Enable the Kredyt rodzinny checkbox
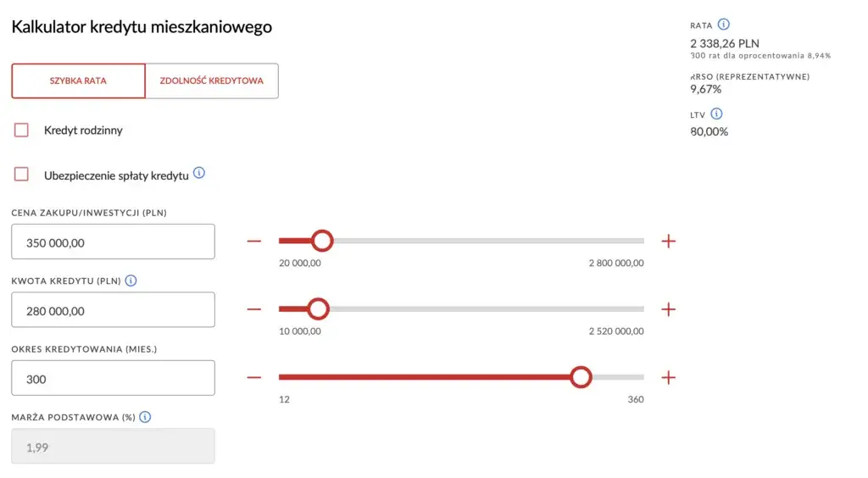Image resolution: width=868 pixels, height=478 pixels. 22,131
